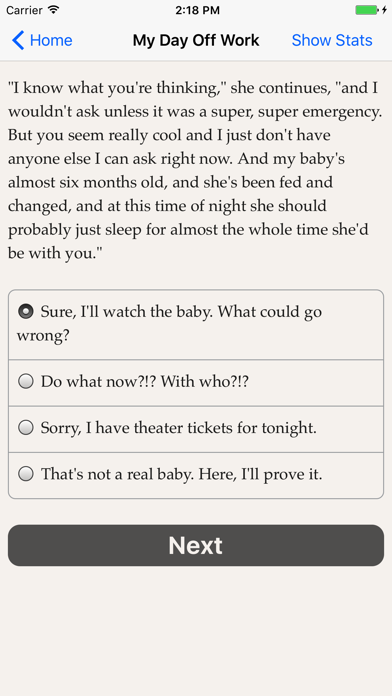Pick the 'not a real baby' radio button
The height and width of the screenshot is (696, 392).
pyautogui.click(x=26, y=475)
